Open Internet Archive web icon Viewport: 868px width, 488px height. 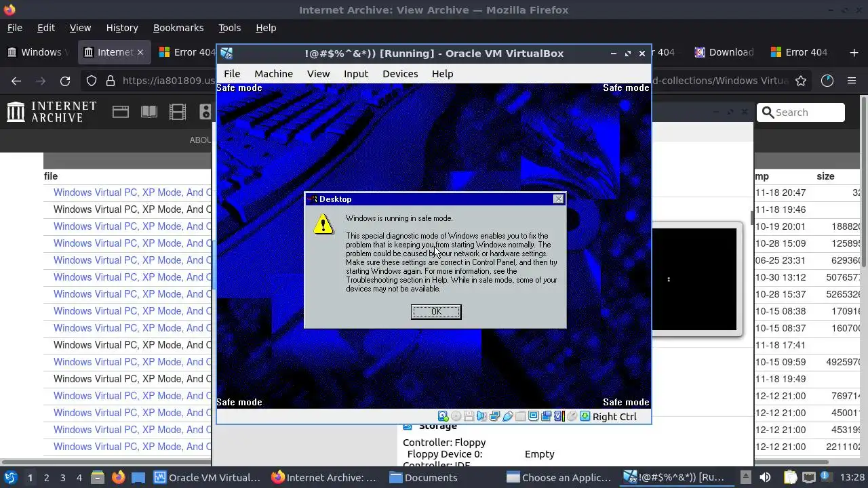121,112
